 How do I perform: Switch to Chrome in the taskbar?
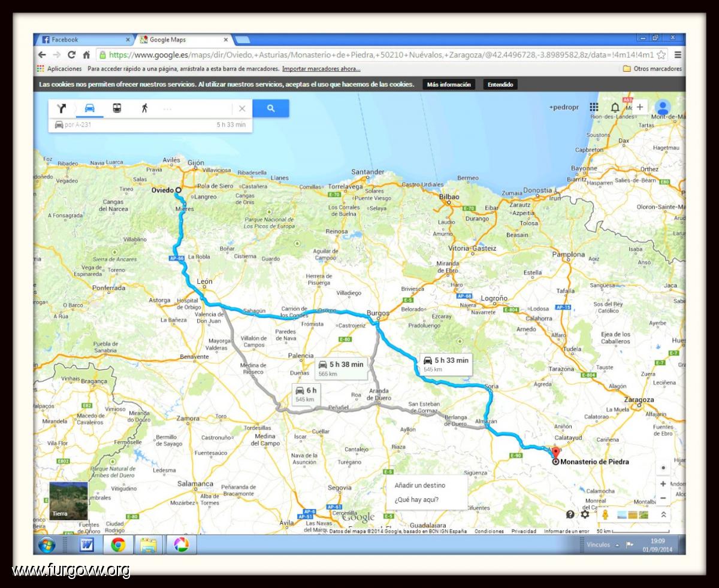(118, 545)
